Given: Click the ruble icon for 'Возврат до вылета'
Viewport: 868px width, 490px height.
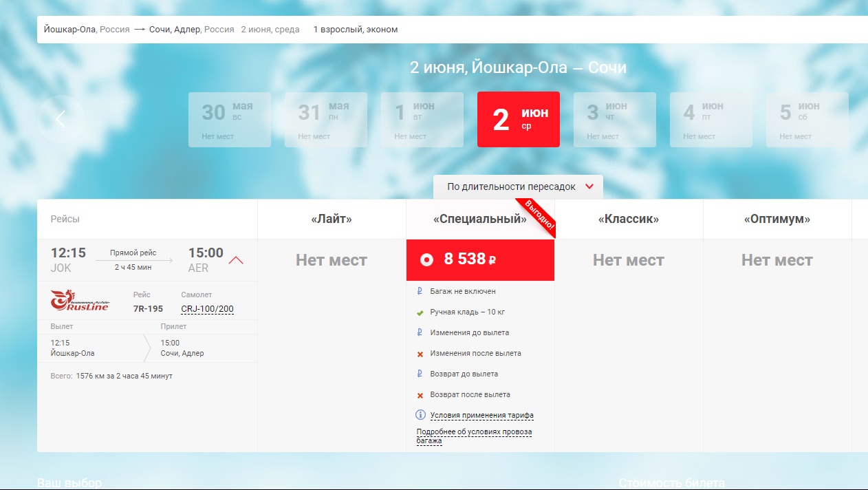Looking at the screenshot, I should pyautogui.click(x=420, y=374).
